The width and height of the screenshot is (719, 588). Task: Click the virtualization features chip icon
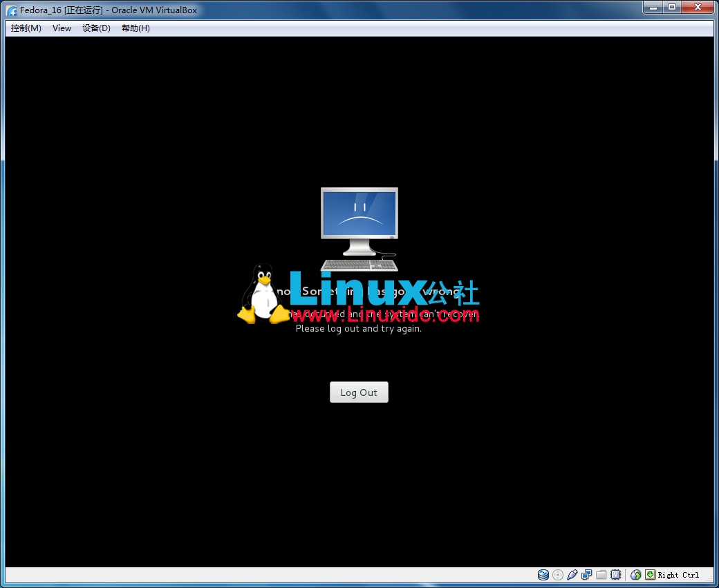615,574
